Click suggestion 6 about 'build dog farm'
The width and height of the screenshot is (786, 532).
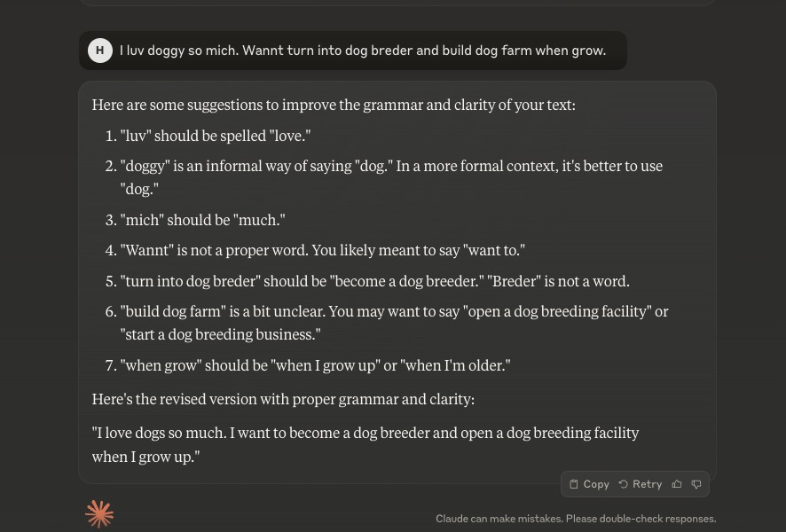tap(394, 323)
